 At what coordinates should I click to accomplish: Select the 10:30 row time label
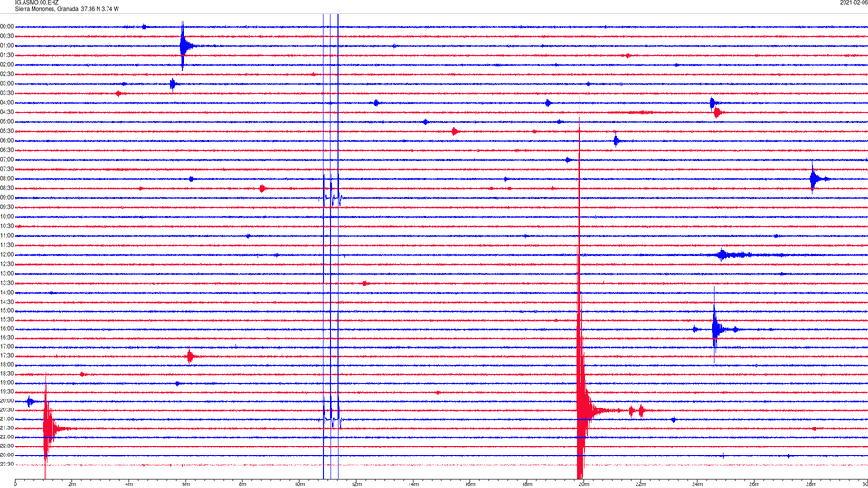pyautogui.click(x=7, y=226)
